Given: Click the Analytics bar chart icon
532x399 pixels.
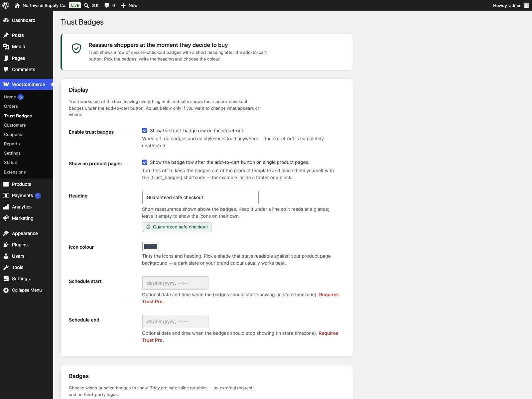Looking at the screenshot, I should 6,207.
